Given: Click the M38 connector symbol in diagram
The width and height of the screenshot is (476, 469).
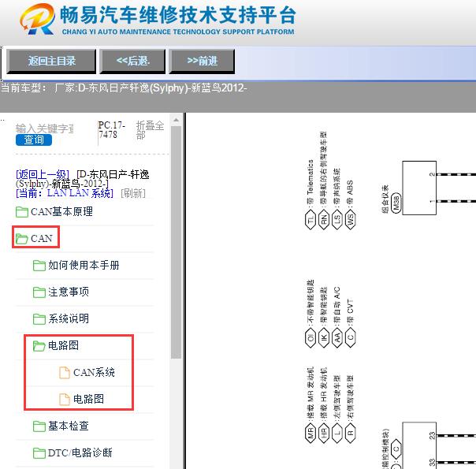Looking at the screenshot, I should [x=396, y=203].
